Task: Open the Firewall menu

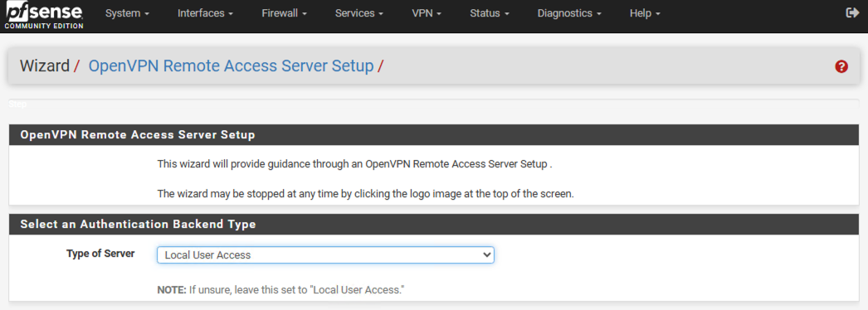Action: coord(284,13)
